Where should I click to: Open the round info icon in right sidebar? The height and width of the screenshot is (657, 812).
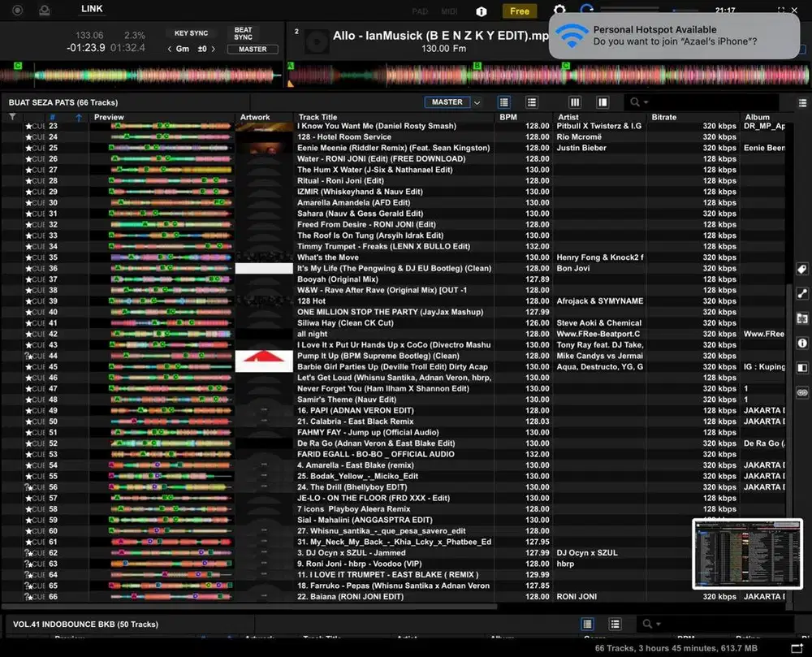[802, 343]
